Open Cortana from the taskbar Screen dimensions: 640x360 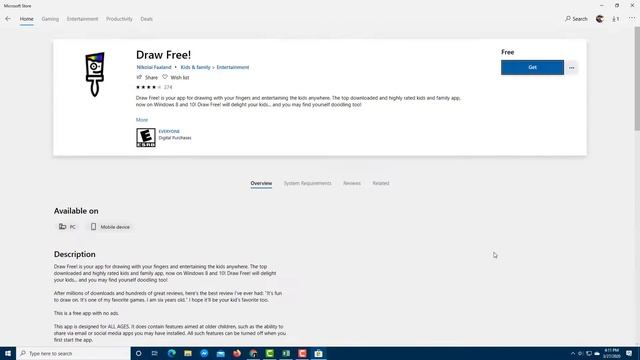[138, 353]
